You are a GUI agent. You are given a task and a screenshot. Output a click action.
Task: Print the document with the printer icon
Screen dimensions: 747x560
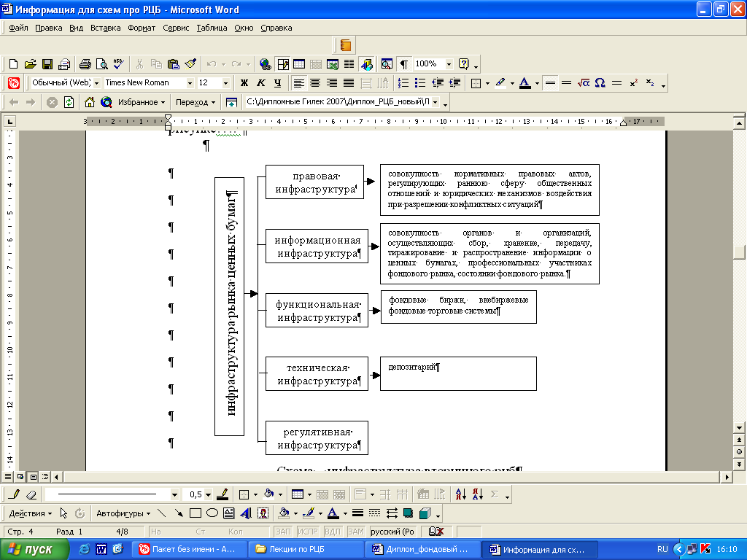click(x=85, y=64)
